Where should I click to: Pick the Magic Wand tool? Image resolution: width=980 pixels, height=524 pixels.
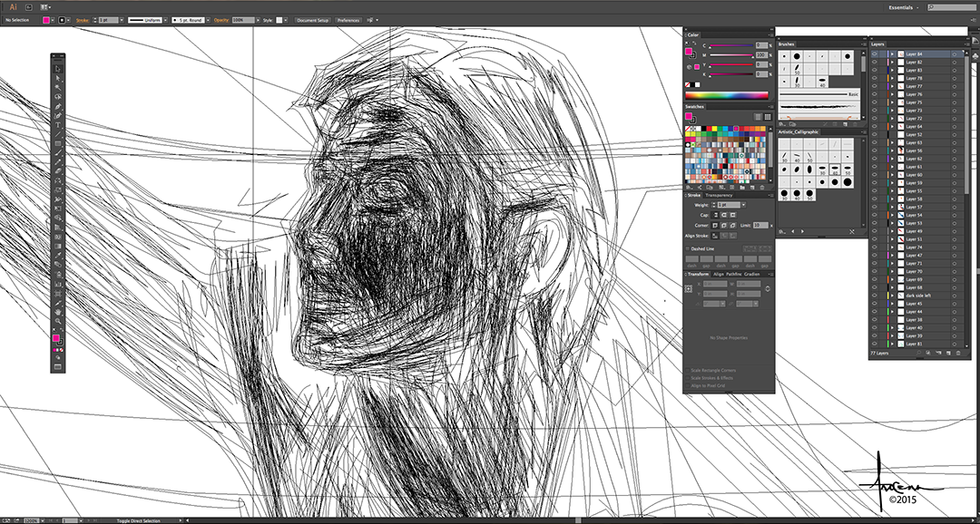coord(57,87)
